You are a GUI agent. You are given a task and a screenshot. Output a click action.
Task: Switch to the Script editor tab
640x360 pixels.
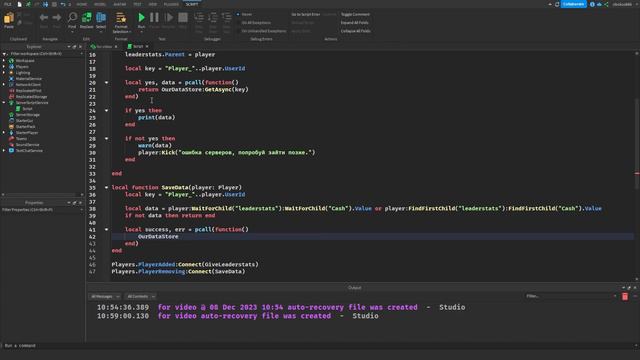click(x=138, y=47)
